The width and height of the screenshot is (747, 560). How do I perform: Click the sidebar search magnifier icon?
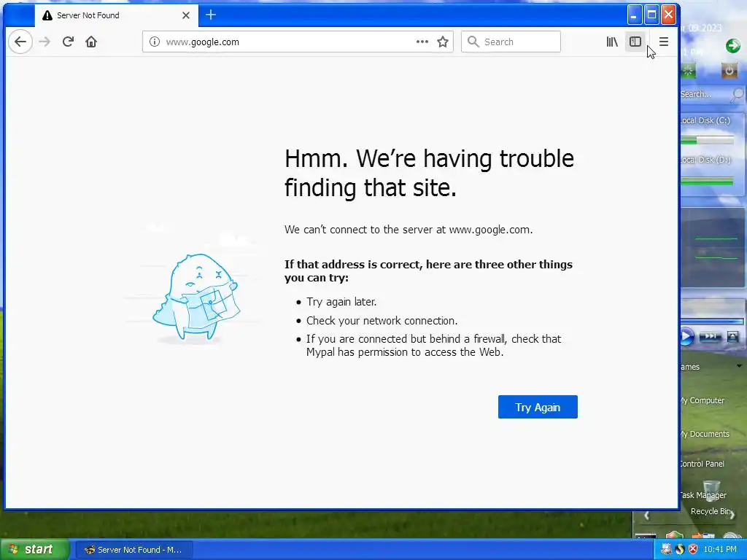737,95
